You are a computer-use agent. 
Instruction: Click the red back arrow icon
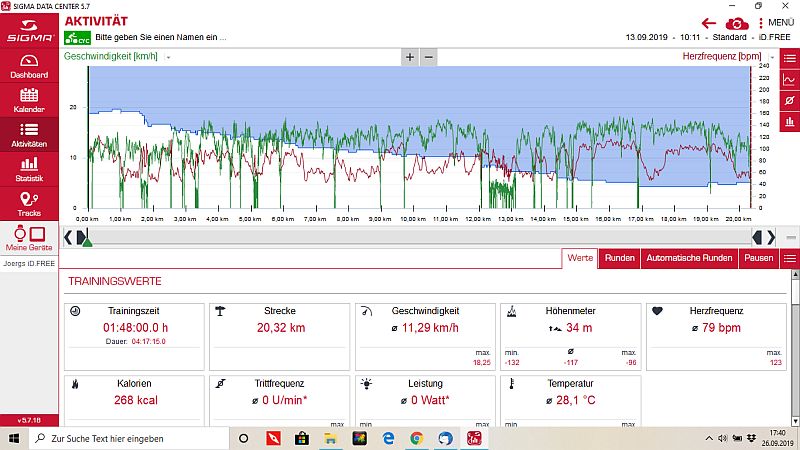(709, 23)
